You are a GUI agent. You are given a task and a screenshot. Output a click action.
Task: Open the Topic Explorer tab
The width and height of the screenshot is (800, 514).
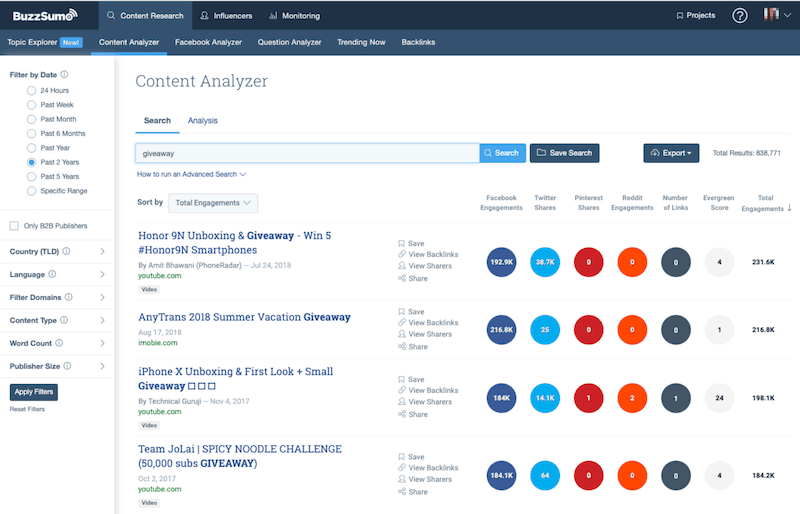(44, 42)
